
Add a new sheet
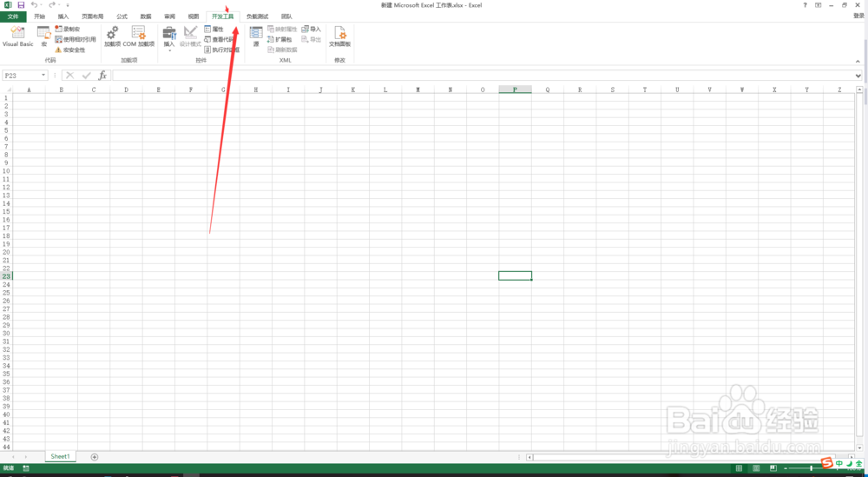[94, 457]
